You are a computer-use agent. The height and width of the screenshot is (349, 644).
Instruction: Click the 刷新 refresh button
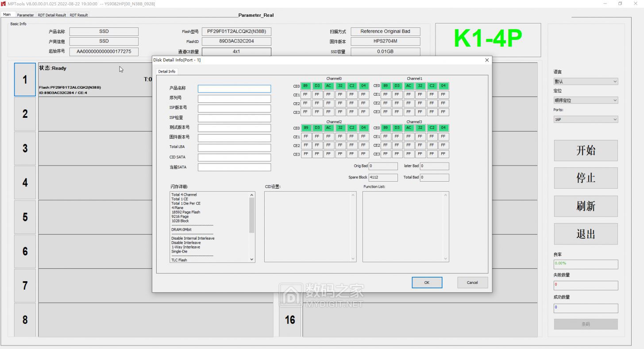[x=586, y=206]
